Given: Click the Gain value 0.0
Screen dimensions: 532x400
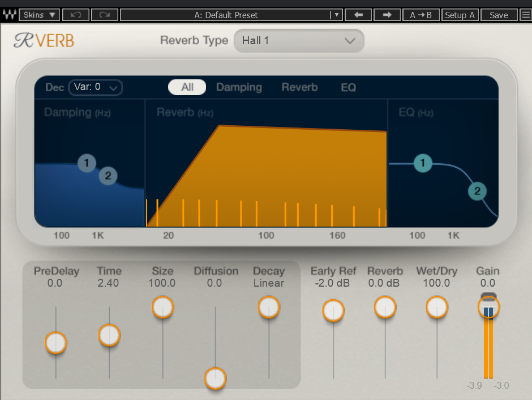Looking at the screenshot, I should (487, 283).
